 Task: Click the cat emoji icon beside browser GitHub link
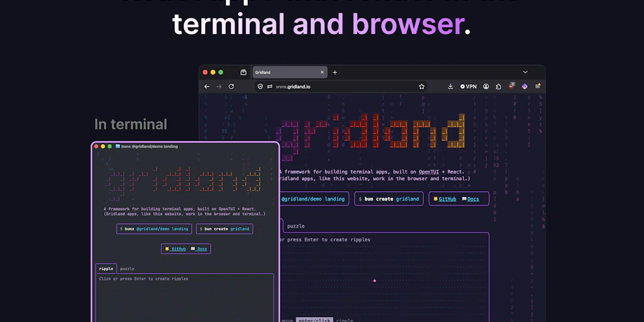coord(435,199)
